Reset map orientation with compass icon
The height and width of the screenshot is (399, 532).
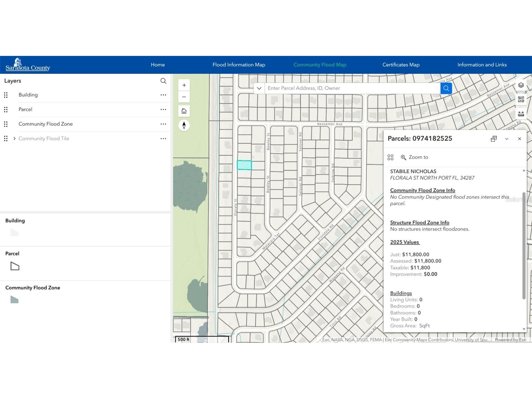184,125
